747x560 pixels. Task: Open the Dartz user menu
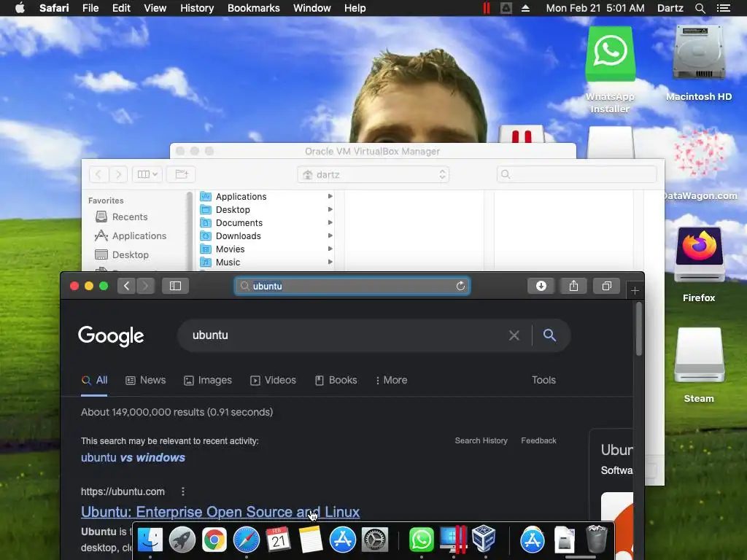pyautogui.click(x=670, y=8)
